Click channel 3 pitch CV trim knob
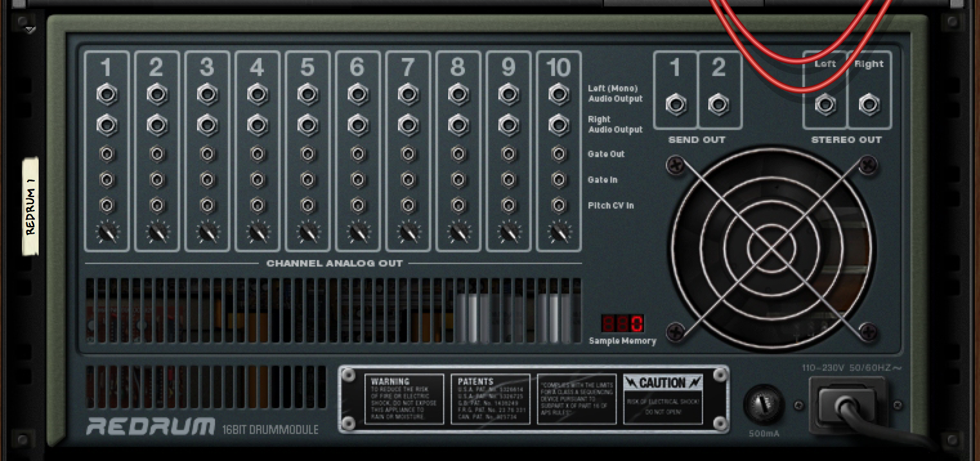This screenshot has width=980, height=461. [207, 232]
